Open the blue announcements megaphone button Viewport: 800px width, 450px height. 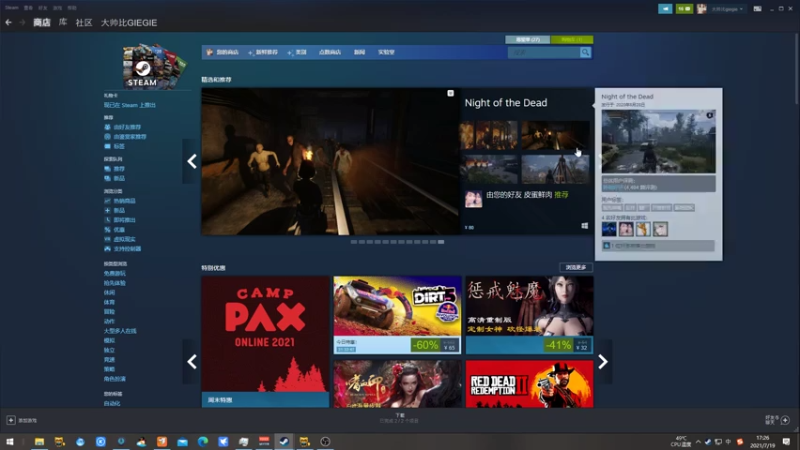coord(665,9)
